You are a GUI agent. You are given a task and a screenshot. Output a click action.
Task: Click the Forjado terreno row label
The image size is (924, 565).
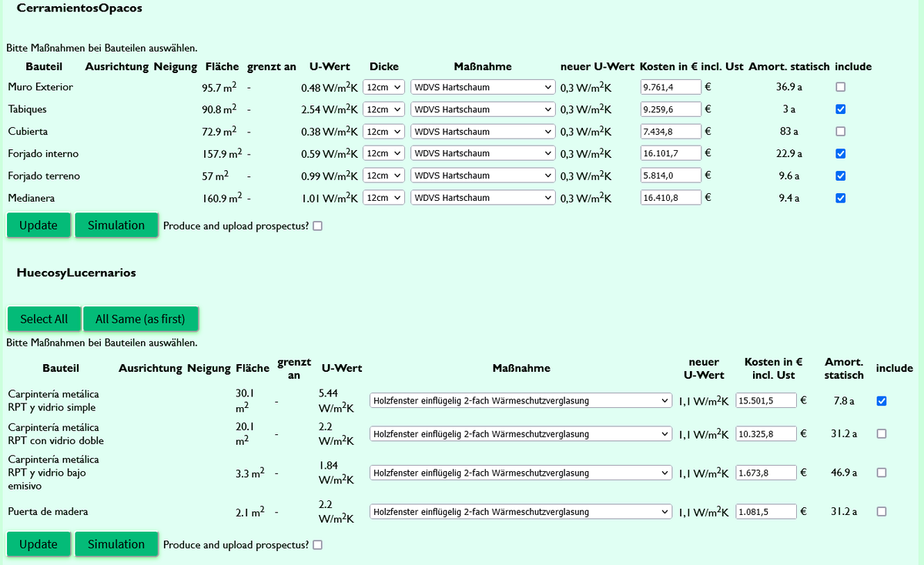click(x=44, y=176)
